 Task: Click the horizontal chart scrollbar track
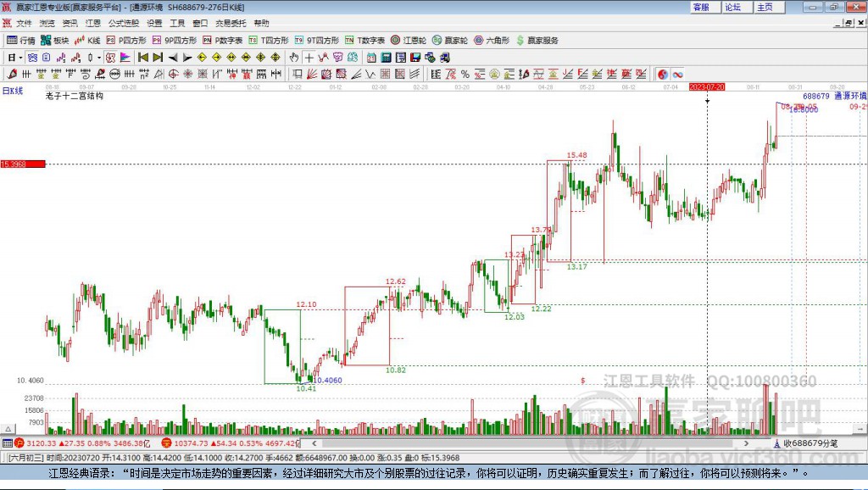pyautogui.click(x=531, y=443)
